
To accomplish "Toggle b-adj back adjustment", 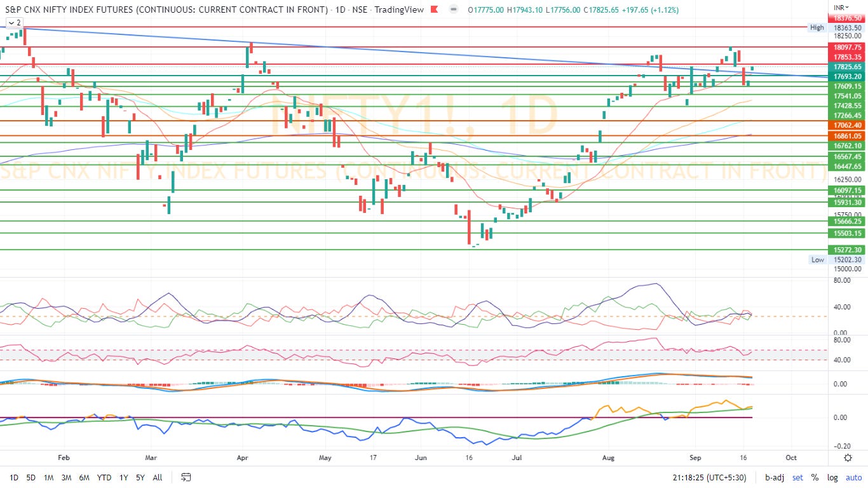I will 775,477.
